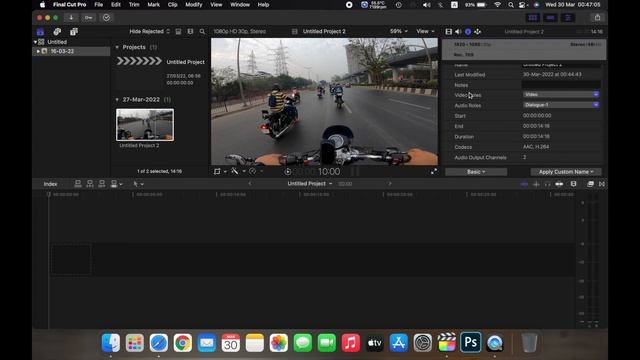Screen dimensions: 640x360
Task: Collapse the Projects group
Action: click(117, 47)
